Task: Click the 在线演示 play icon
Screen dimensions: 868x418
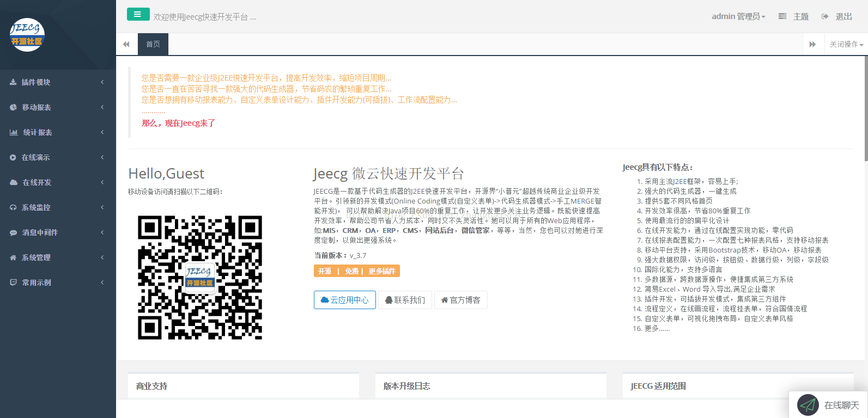Action: point(13,157)
